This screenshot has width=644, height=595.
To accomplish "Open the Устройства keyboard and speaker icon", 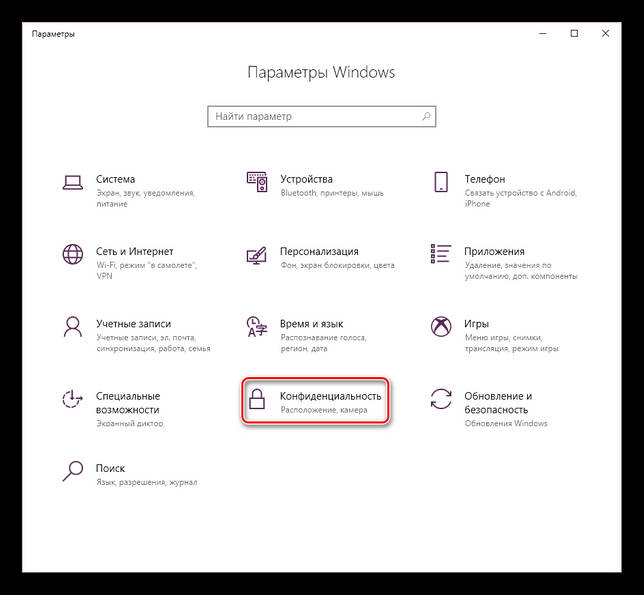I will point(257,182).
